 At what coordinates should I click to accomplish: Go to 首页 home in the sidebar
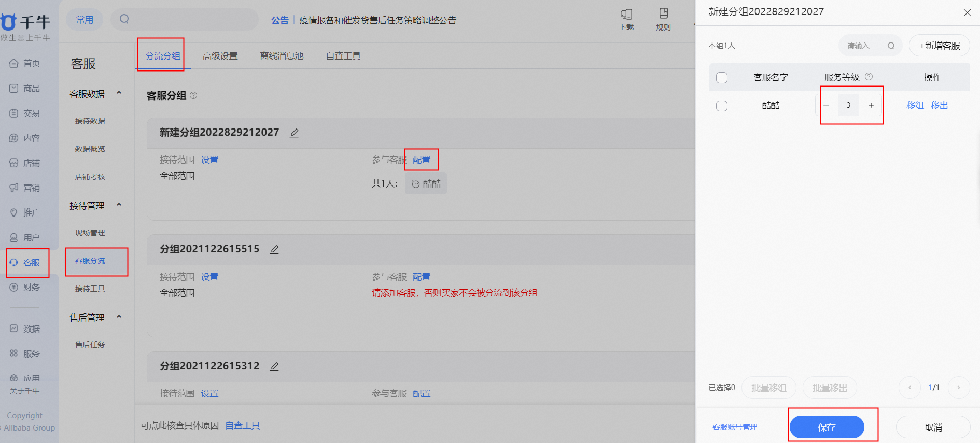(x=25, y=63)
